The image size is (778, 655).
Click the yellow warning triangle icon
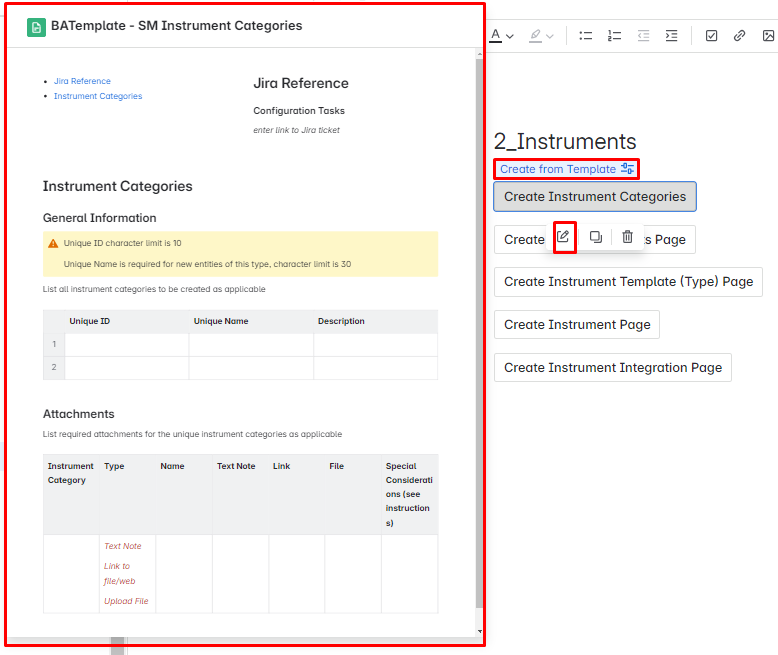[x=53, y=243]
